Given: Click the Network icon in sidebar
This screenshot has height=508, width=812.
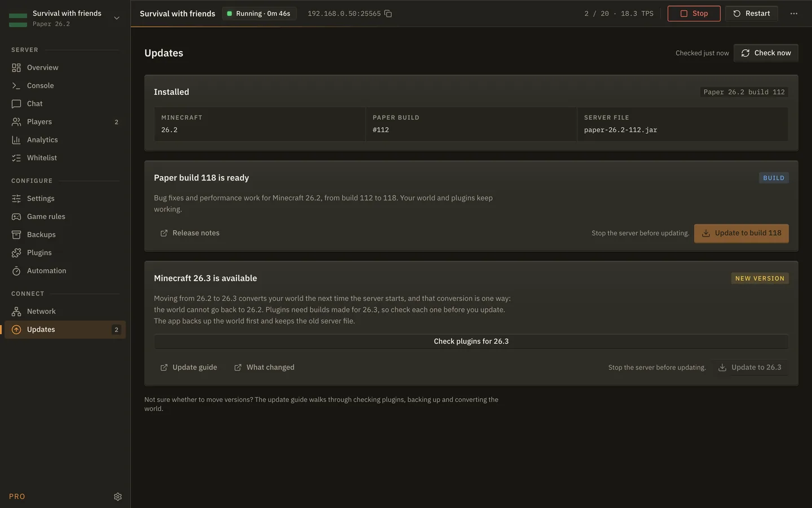Looking at the screenshot, I should 16,312.
